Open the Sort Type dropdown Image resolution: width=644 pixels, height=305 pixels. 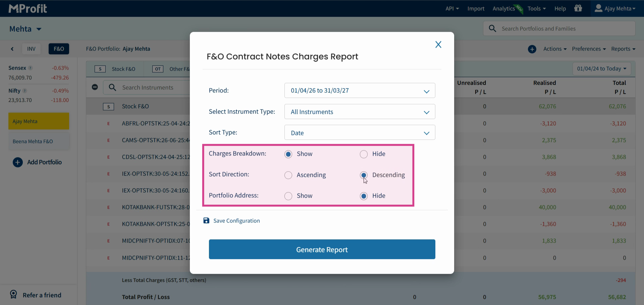tap(360, 132)
